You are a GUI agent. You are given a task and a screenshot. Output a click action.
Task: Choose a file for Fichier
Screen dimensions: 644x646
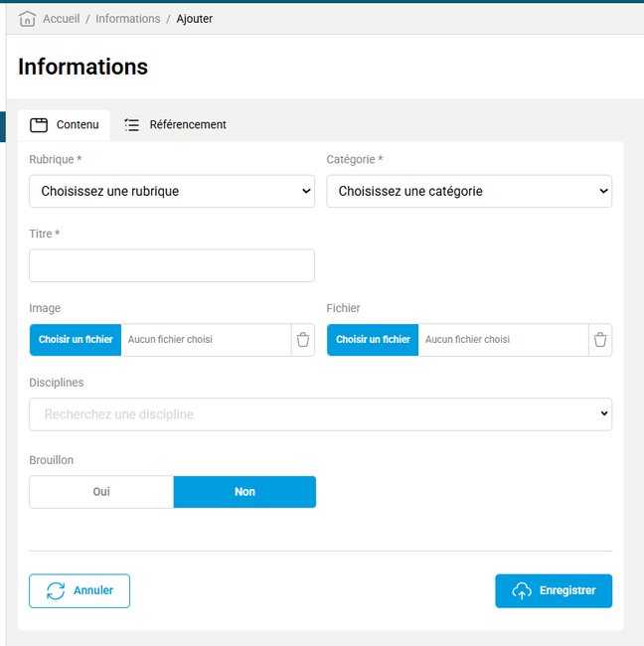coord(373,340)
